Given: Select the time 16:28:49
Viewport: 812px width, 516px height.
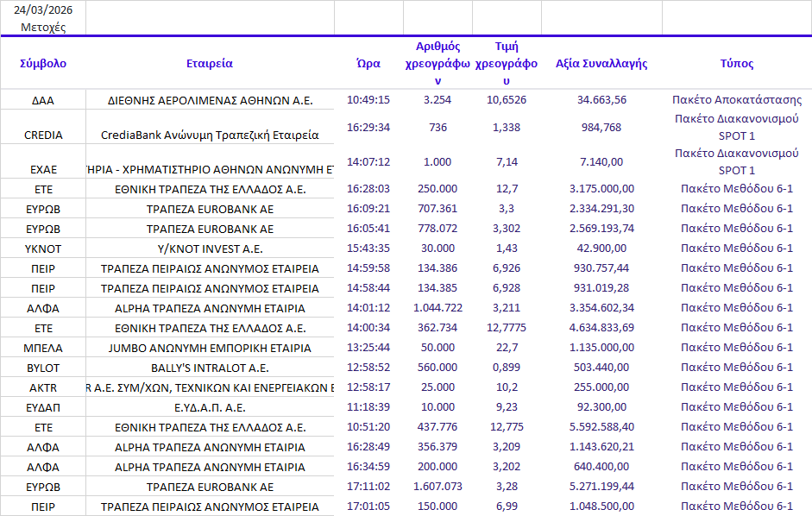Looking at the screenshot, I should click(368, 447).
